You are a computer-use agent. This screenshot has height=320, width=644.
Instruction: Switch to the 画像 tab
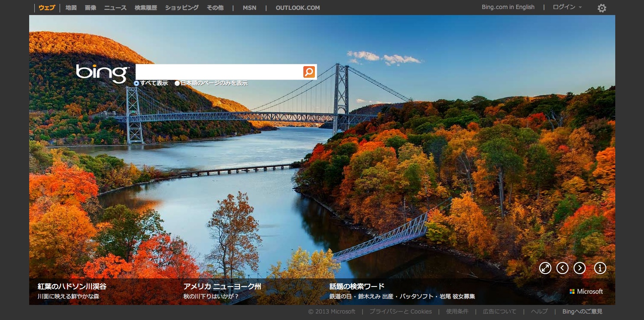click(91, 8)
